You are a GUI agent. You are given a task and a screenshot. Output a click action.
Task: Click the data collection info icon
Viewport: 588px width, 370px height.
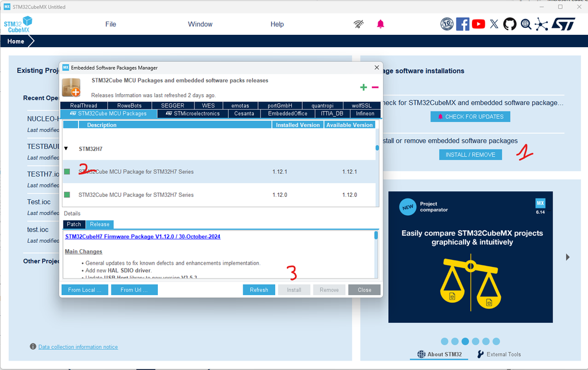pos(33,346)
